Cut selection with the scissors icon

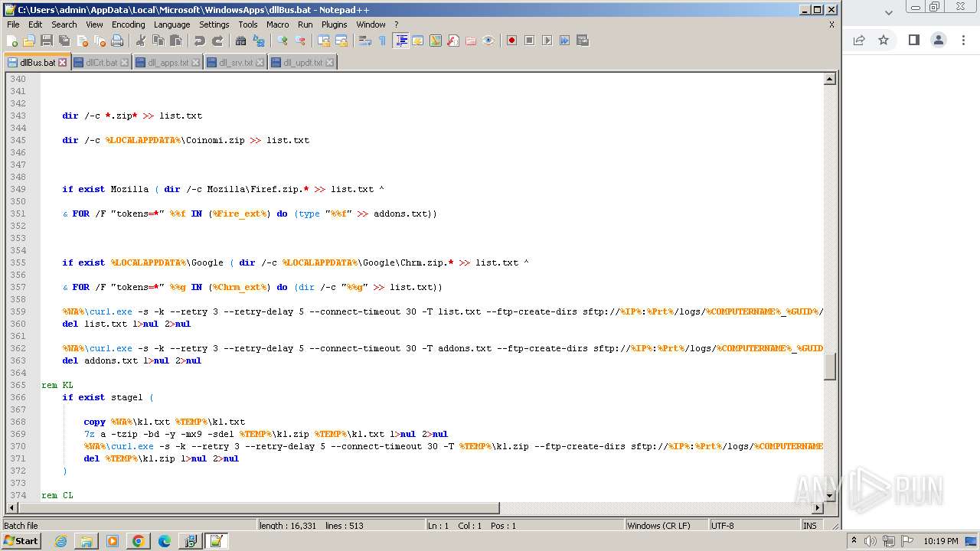[x=141, y=41]
